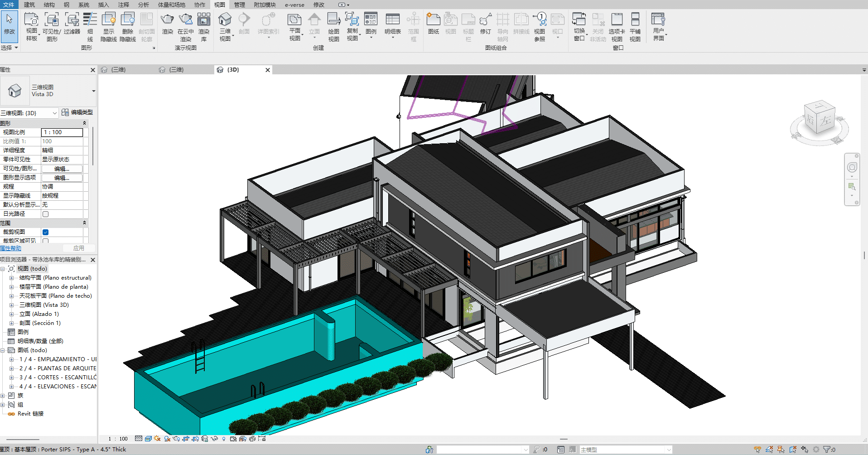Open 视图样板 (View Templates) tool
Viewport: 868px width, 455px height.
pyautogui.click(x=31, y=26)
